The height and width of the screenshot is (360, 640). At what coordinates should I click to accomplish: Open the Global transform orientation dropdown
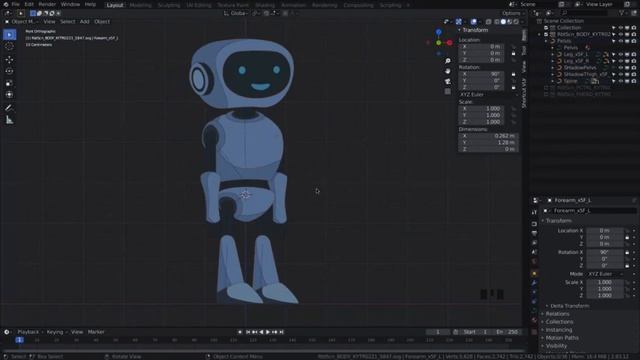(236, 13)
